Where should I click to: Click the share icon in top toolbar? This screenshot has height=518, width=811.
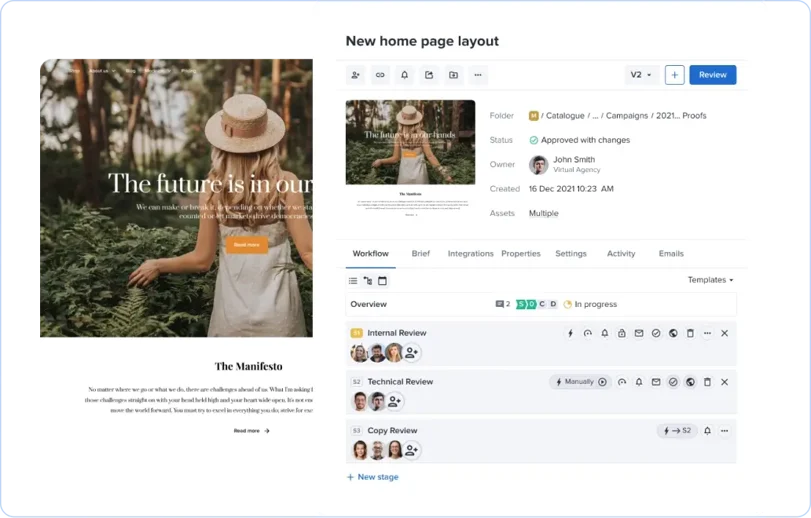(x=429, y=75)
